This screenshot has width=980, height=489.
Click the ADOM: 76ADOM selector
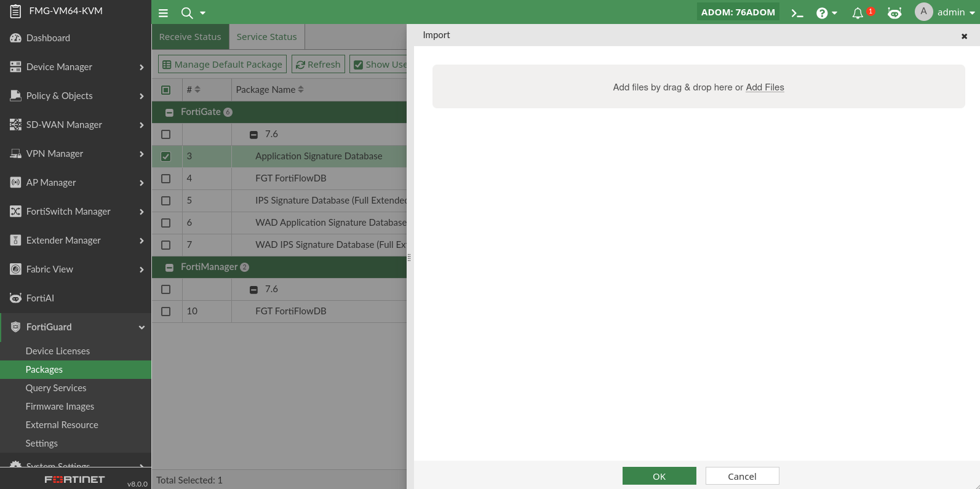click(x=738, y=12)
